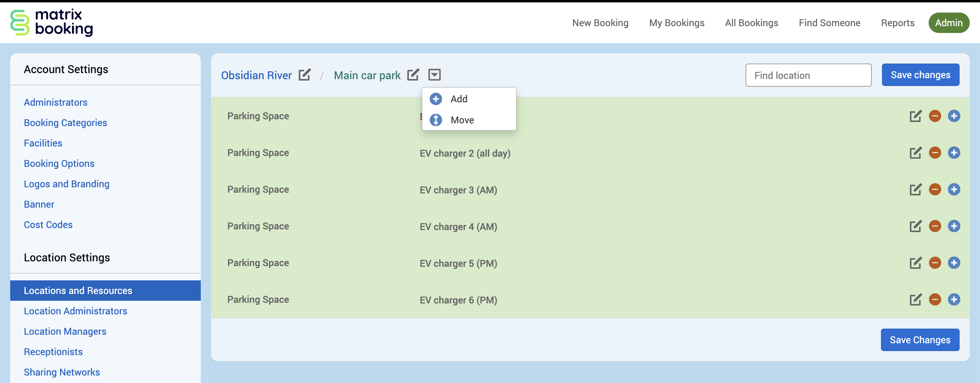Remove the EV charger 6 (PM) resource

[x=935, y=300]
